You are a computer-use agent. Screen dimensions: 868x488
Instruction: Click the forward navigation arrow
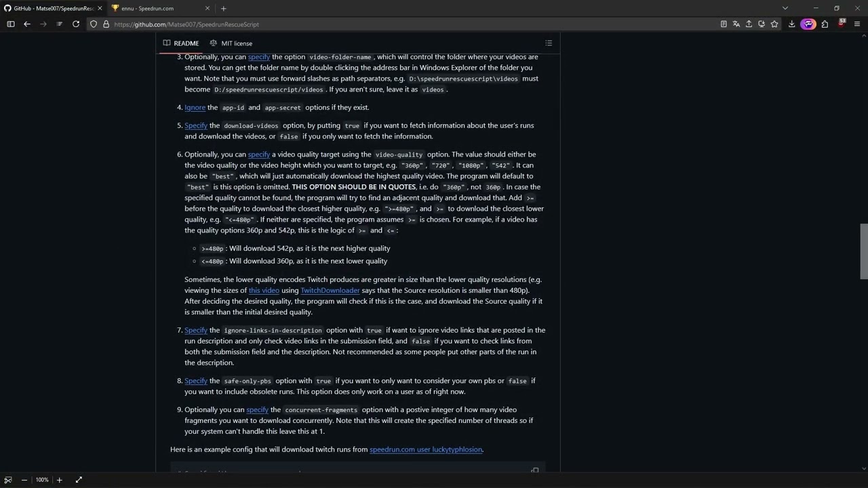tap(43, 24)
